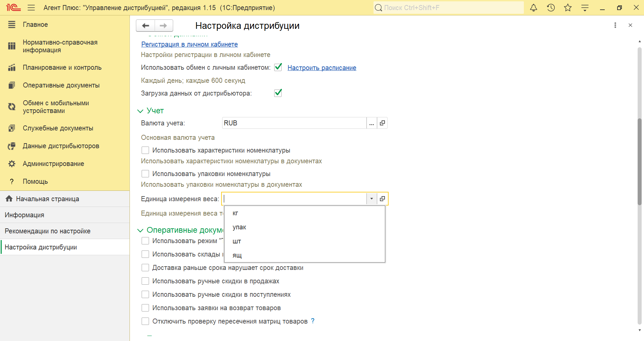Go back with left arrow button
Viewport: 644px width, 341px height.
coord(145,25)
